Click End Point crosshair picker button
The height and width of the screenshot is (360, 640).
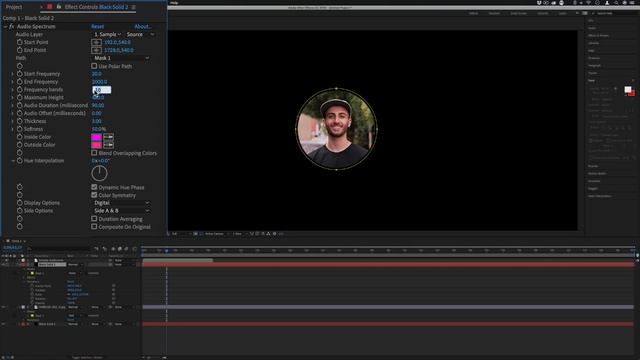96,50
